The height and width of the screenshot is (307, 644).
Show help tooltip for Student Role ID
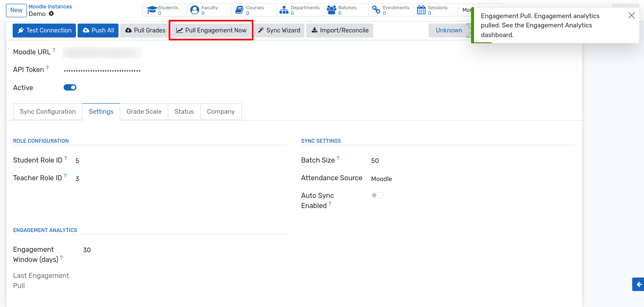pyautogui.click(x=65, y=158)
